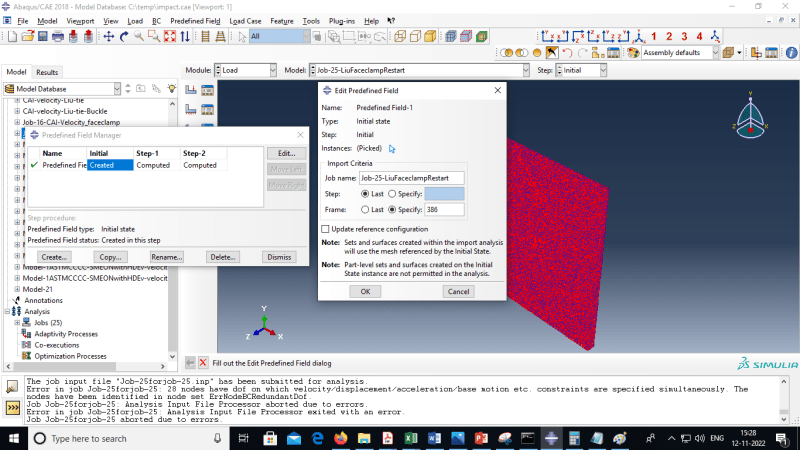Click the lightbulb filter icon in model tree
Screen dimensions: 800x450
(x=172, y=89)
